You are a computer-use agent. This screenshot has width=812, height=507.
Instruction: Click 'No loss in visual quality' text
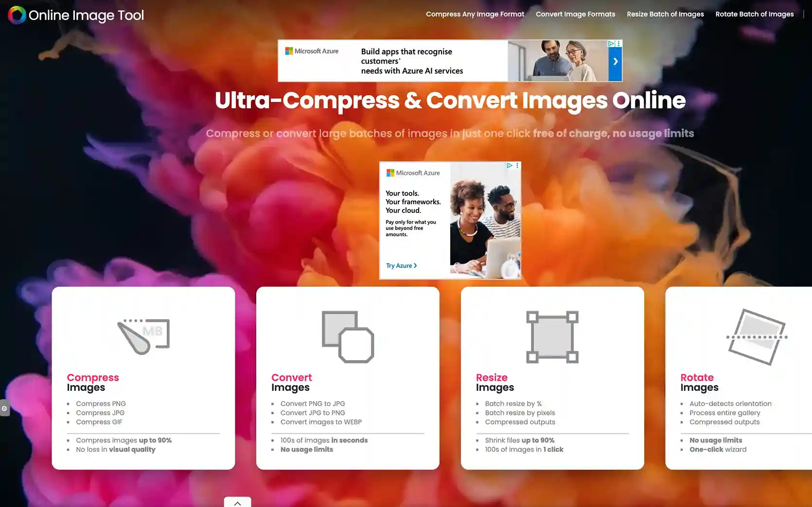[x=116, y=450]
